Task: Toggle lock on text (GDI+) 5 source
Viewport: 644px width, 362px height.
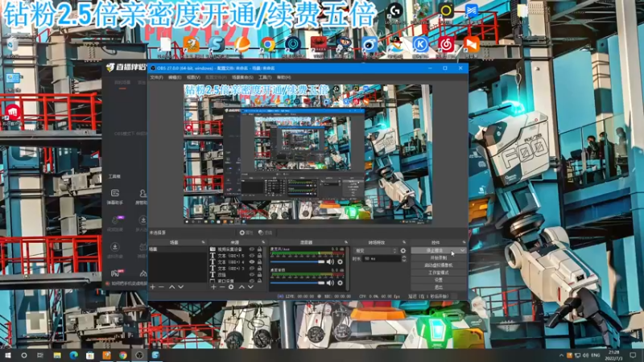Action: (259, 256)
